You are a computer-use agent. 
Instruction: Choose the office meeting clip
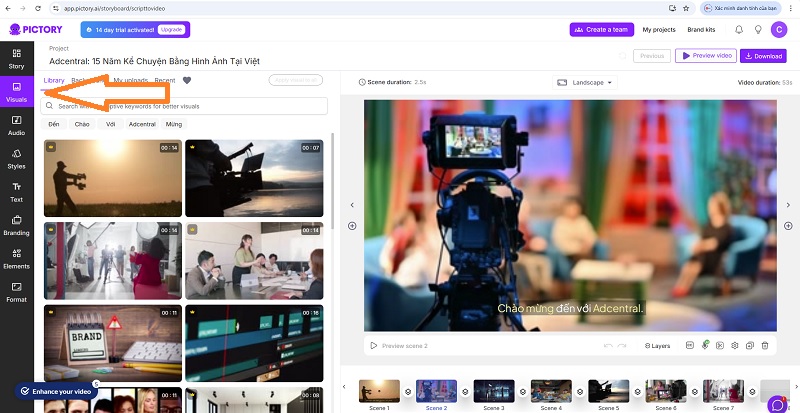click(x=254, y=260)
